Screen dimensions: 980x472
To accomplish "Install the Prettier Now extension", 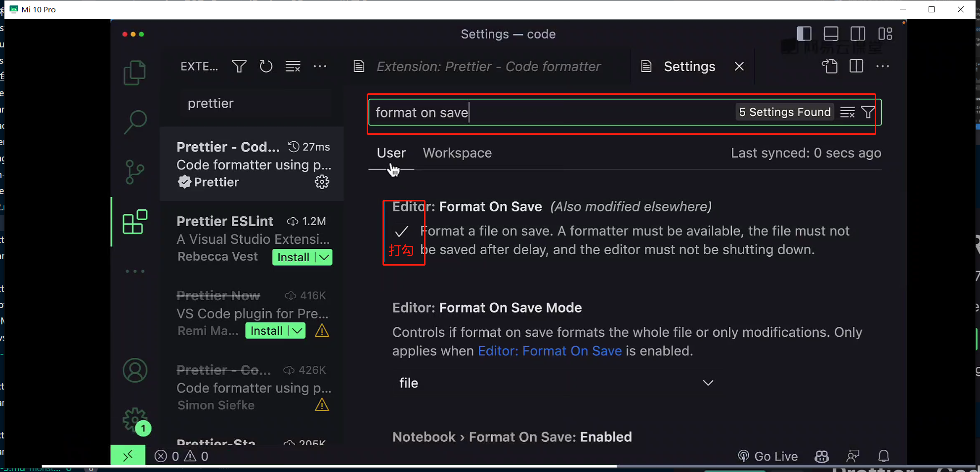I will point(266,331).
